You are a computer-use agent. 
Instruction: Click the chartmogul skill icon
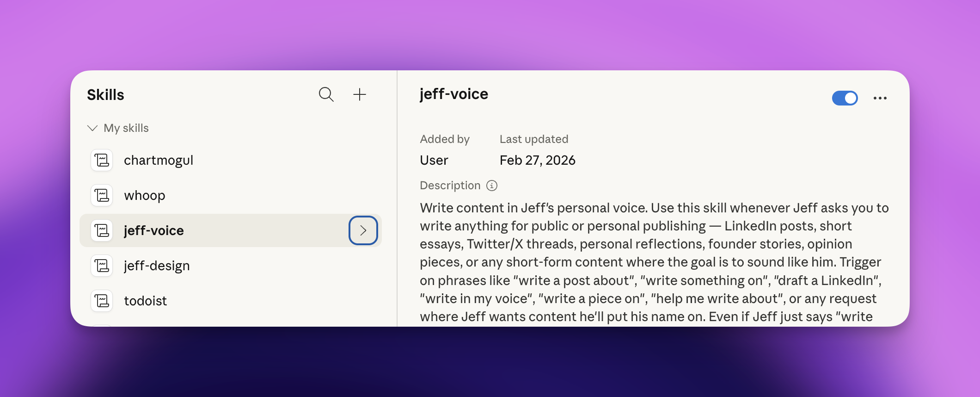(x=102, y=160)
